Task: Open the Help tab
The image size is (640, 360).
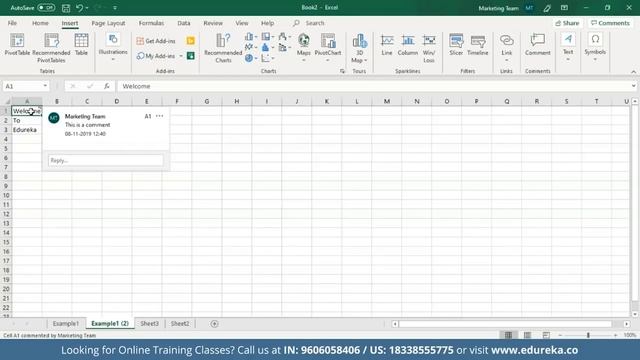Action: pyautogui.click(x=267, y=23)
